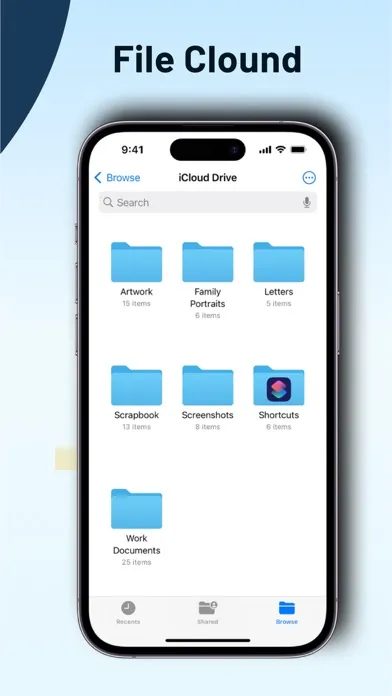Tap the Browse back link text

[x=123, y=178]
